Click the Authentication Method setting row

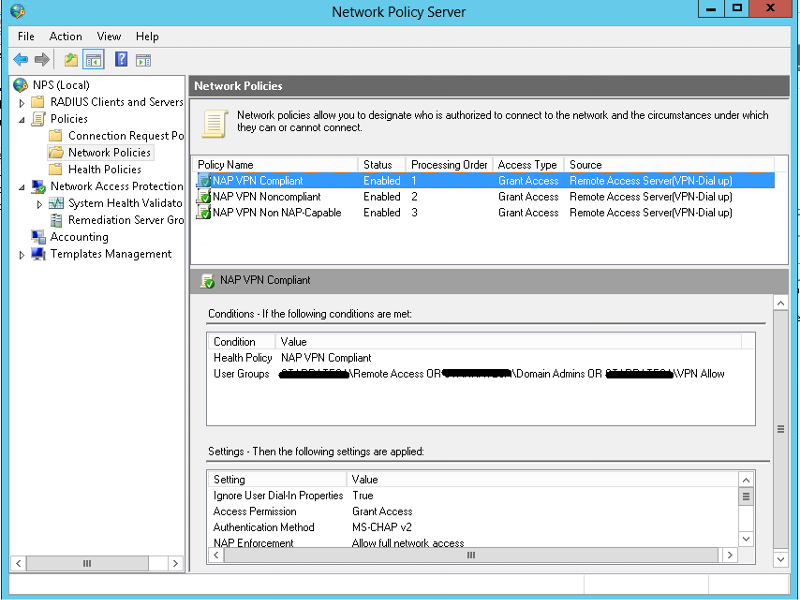click(472, 527)
